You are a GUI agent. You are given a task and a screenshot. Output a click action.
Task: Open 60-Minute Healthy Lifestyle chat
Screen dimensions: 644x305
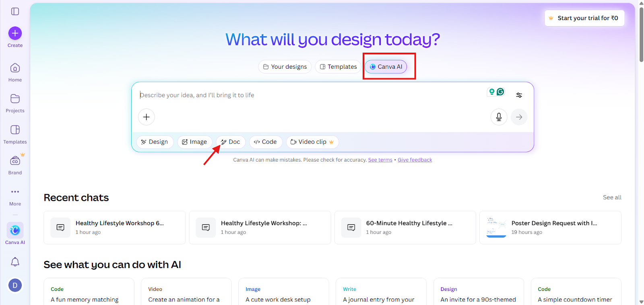(x=405, y=227)
